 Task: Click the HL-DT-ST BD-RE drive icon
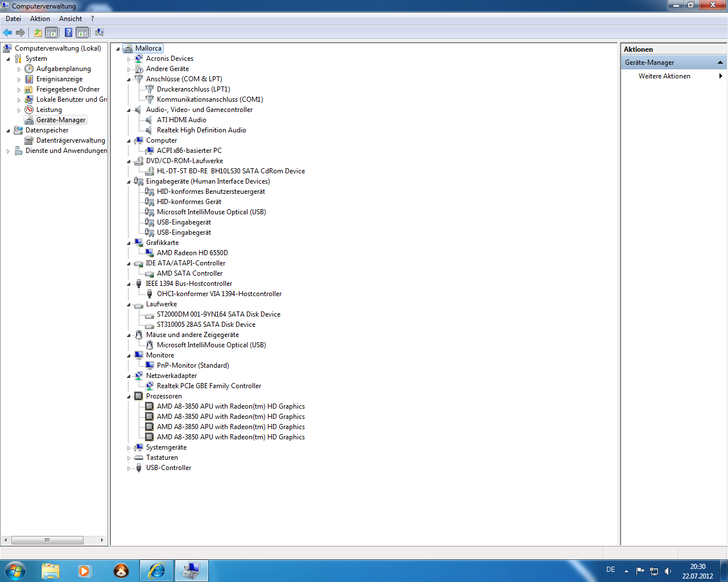(x=150, y=171)
